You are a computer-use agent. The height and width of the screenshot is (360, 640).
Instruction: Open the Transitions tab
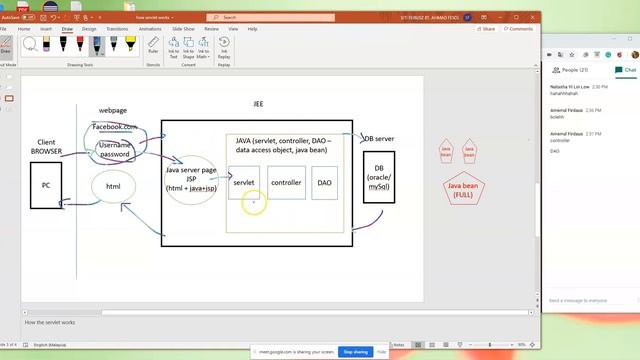[x=117, y=29]
